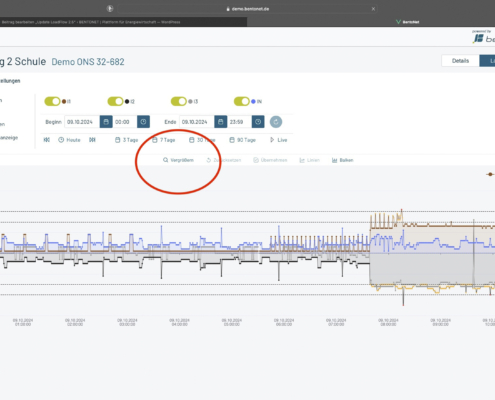Focus the Beginn time field 00:00
The image size is (495, 400).
point(125,122)
